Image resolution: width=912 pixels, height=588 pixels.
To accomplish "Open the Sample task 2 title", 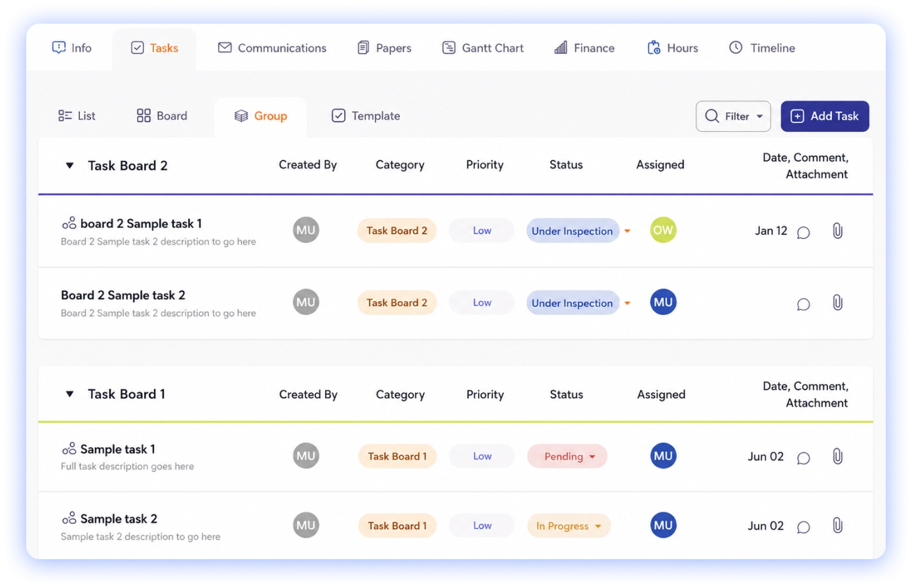I will [119, 519].
